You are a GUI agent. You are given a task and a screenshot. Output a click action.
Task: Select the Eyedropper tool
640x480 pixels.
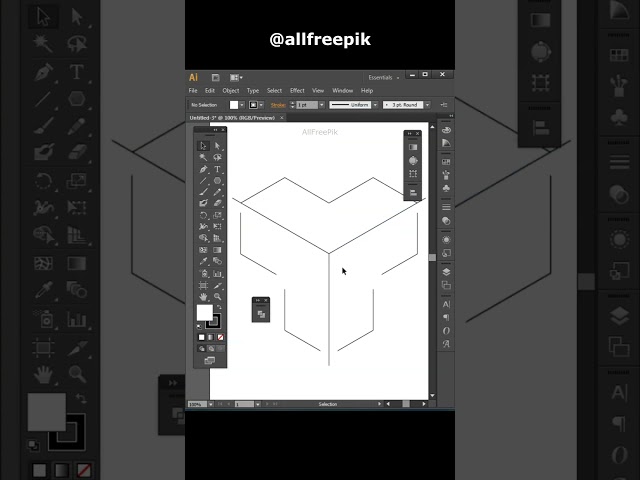pyautogui.click(x=203, y=261)
